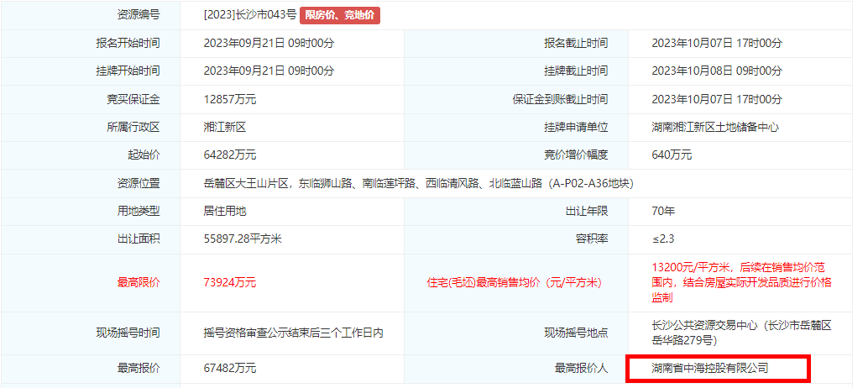This screenshot has height=388, width=868.
Task: Select location text 岳麓区大王山片区
Action: coord(246,184)
